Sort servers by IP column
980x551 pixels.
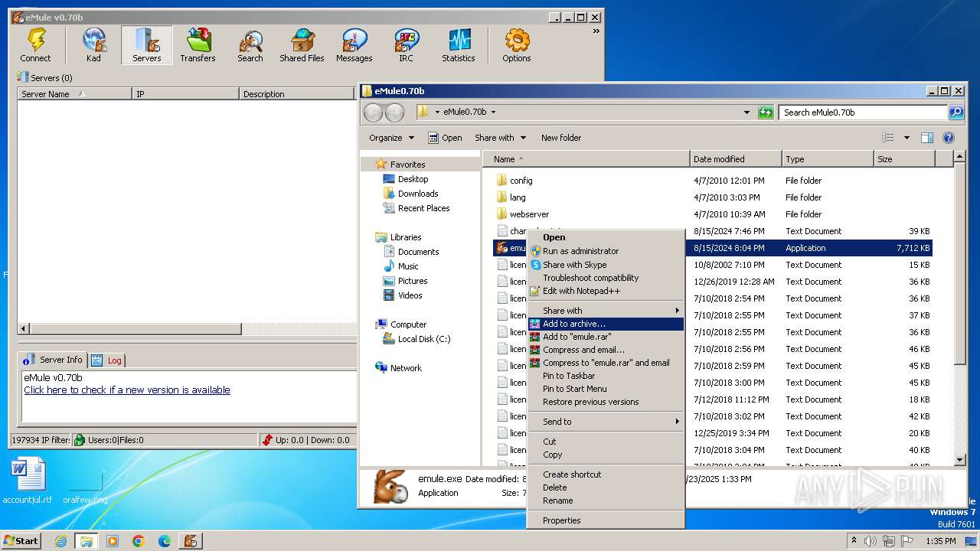coord(185,94)
